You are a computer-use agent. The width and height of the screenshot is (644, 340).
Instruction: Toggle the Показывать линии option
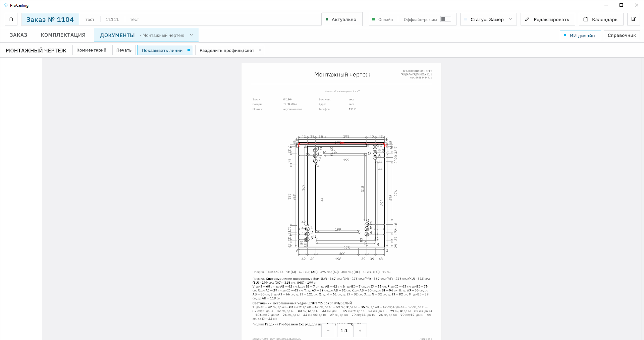[x=165, y=50]
